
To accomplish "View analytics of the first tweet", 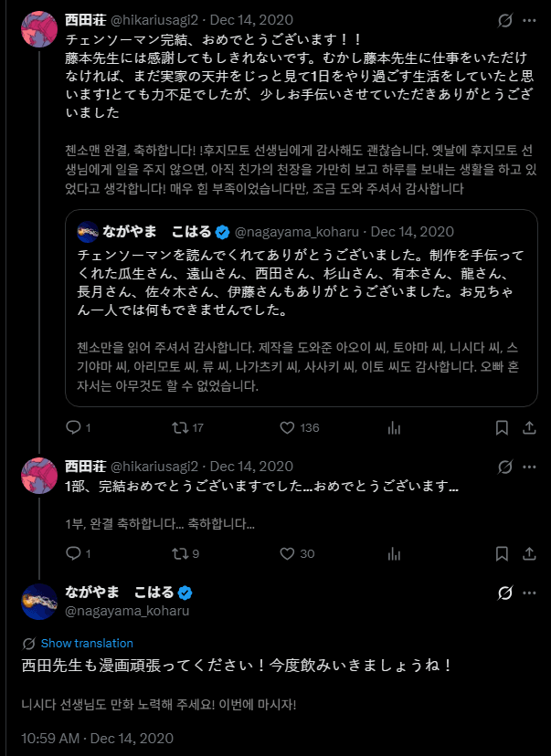I will tap(394, 427).
